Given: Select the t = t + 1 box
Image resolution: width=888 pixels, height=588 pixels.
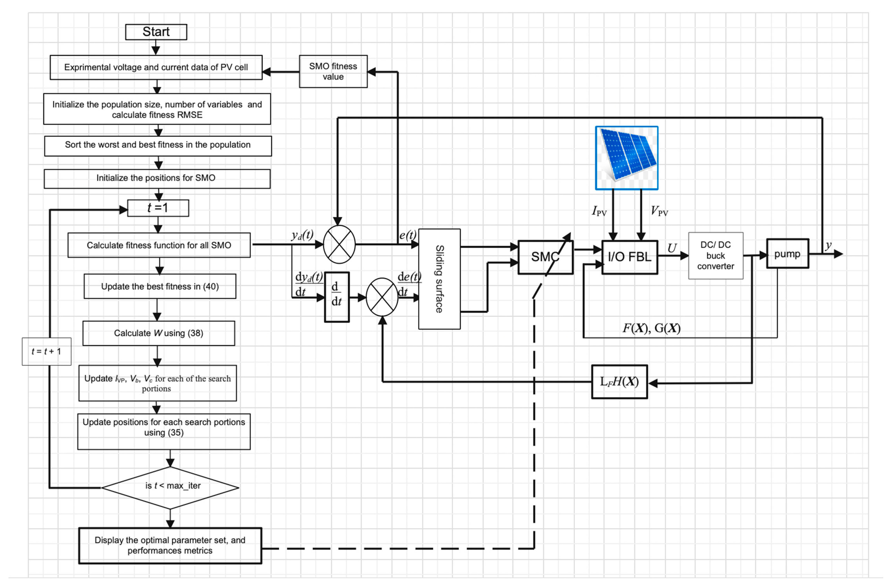Looking at the screenshot, I should [46, 351].
